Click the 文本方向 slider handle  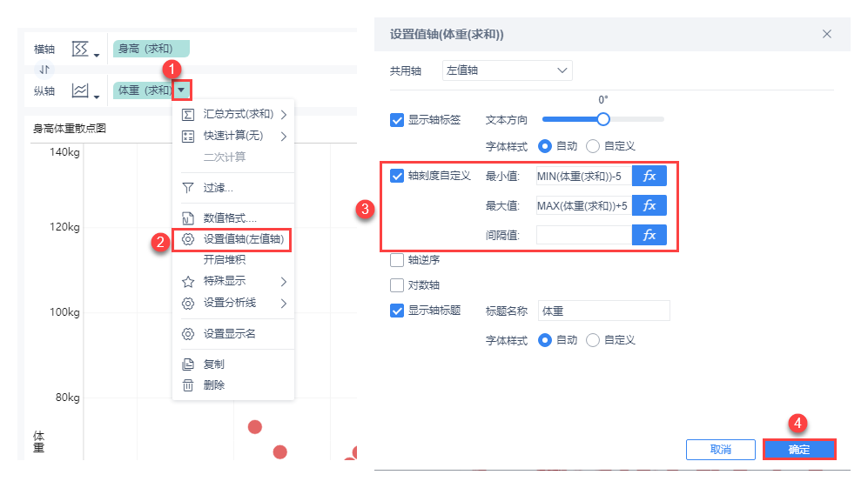point(602,120)
